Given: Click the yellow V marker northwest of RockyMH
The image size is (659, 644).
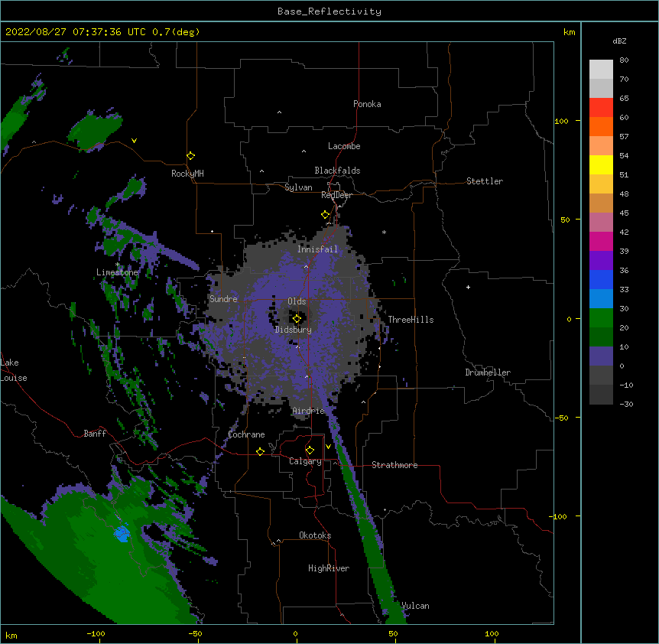Looking at the screenshot, I should (134, 141).
